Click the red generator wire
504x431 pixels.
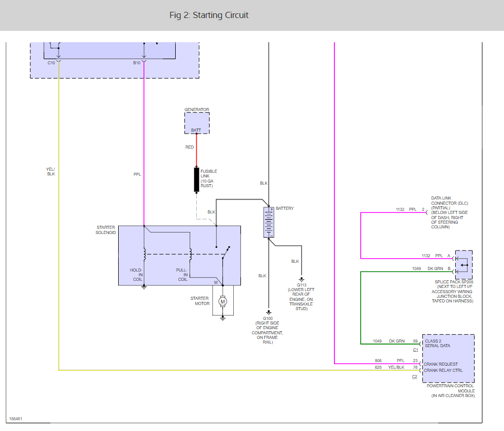[196, 151]
